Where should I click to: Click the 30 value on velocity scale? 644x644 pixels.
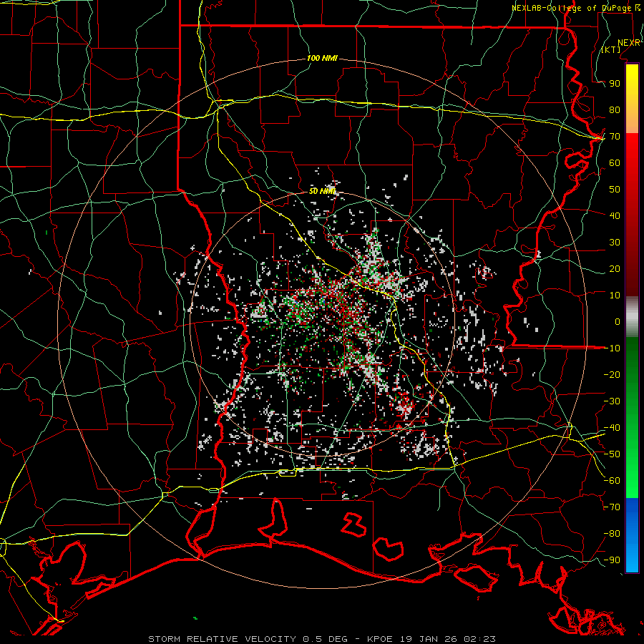coord(615,243)
